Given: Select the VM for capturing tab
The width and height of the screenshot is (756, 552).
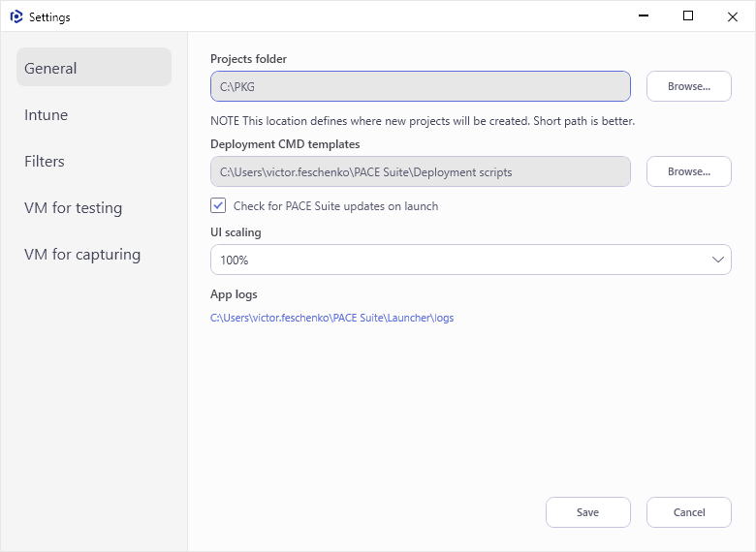Looking at the screenshot, I should coord(94,255).
